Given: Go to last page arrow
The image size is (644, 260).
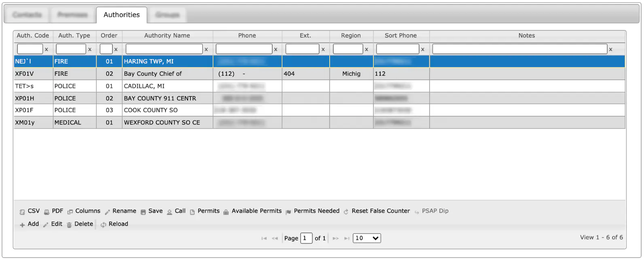Looking at the screenshot, I should pyautogui.click(x=347, y=239).
